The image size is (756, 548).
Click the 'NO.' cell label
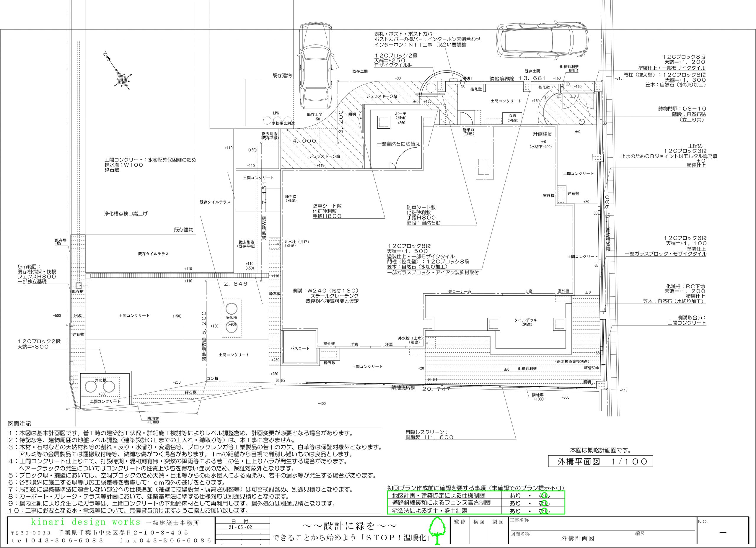point(703,522)
